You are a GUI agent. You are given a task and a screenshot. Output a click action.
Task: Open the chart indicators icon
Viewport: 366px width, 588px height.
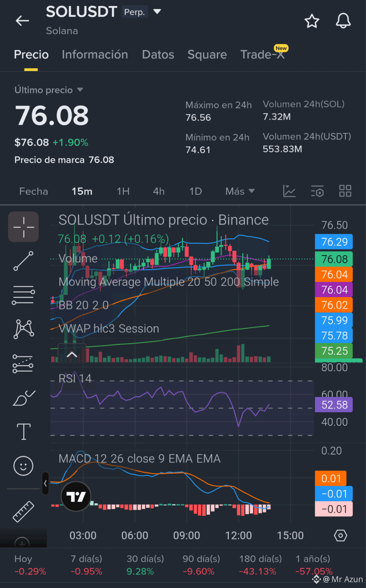289,191
